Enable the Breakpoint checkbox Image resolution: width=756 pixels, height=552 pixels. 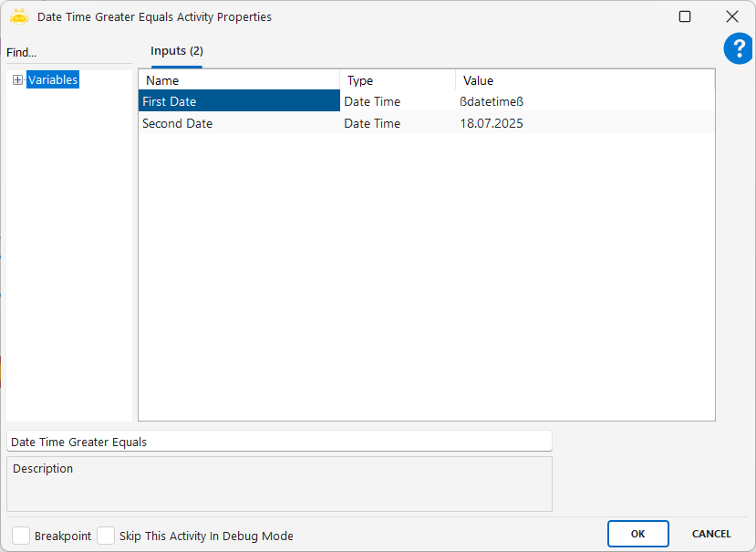pyautogui.click(x=21, y=536)
